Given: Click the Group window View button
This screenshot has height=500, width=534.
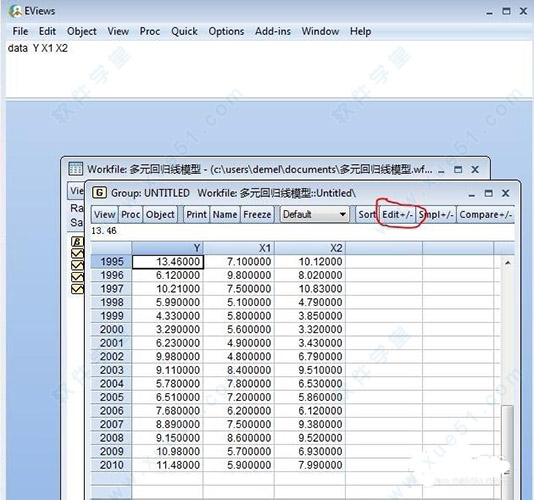Looking at the screenshot, I should 105,215.
